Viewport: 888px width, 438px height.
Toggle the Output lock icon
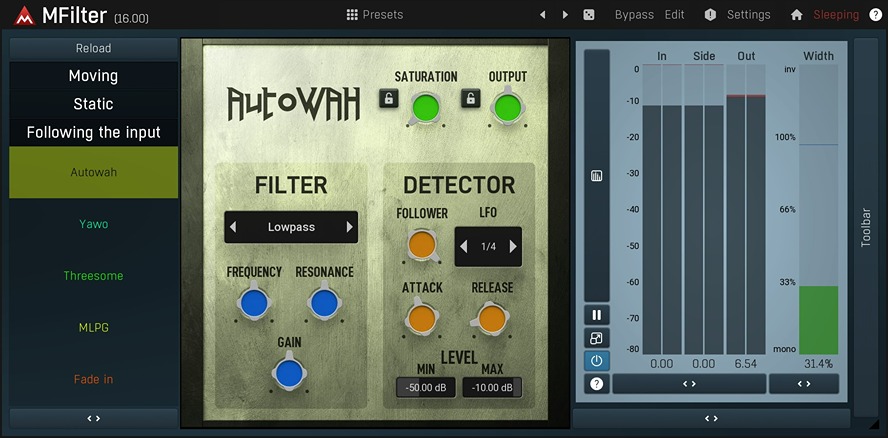tap(470, 98)
